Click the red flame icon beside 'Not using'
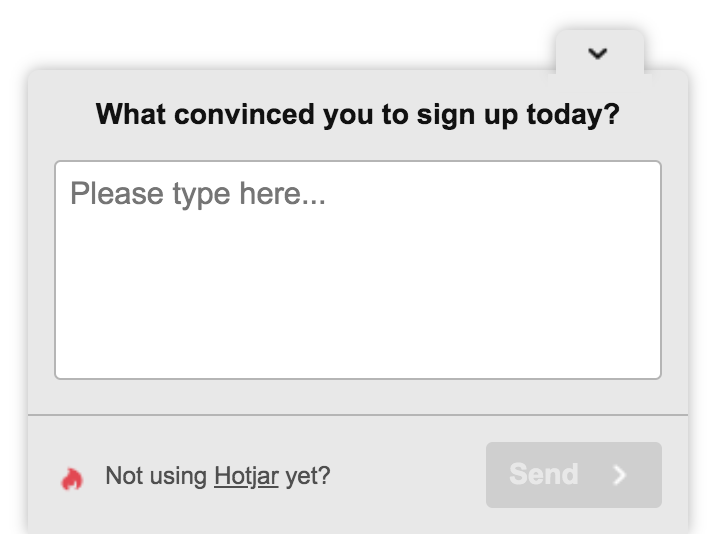The width and height of the screenshot is (710, 558). coord(72,478)
